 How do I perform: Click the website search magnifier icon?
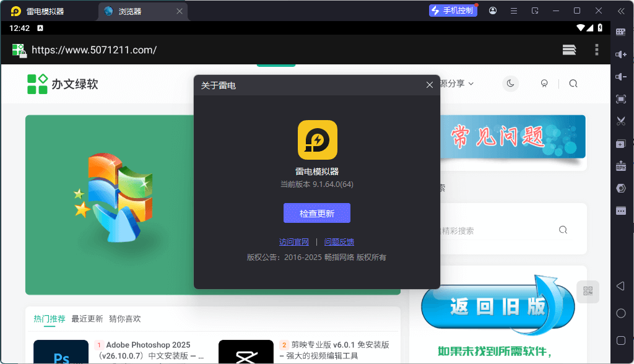coord(573,84)
